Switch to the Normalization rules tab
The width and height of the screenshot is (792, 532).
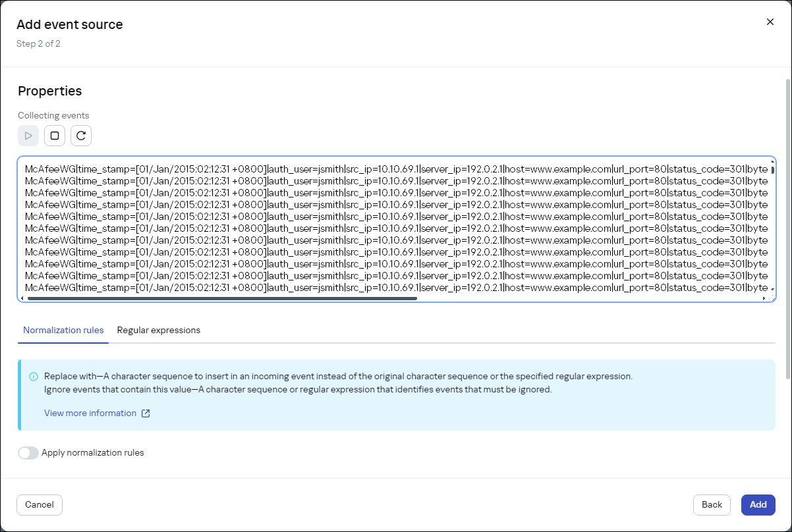(x=63, y=330)
